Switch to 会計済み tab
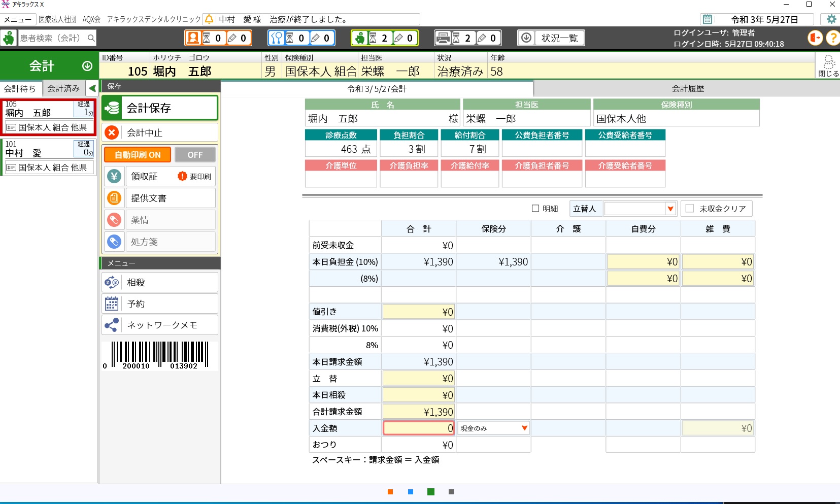Viewport: 840px width, 504px height. [63, 88]
